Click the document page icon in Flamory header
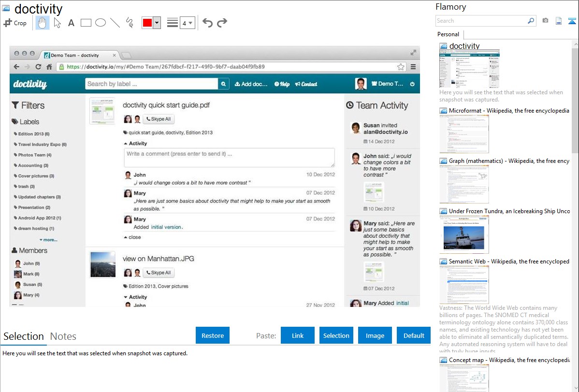579x392 pixels. coord(559,21)
